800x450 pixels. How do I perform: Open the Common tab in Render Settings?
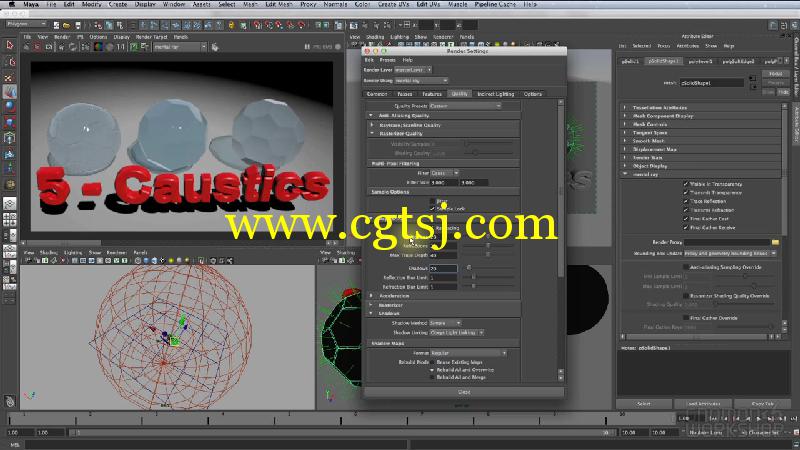377,94
